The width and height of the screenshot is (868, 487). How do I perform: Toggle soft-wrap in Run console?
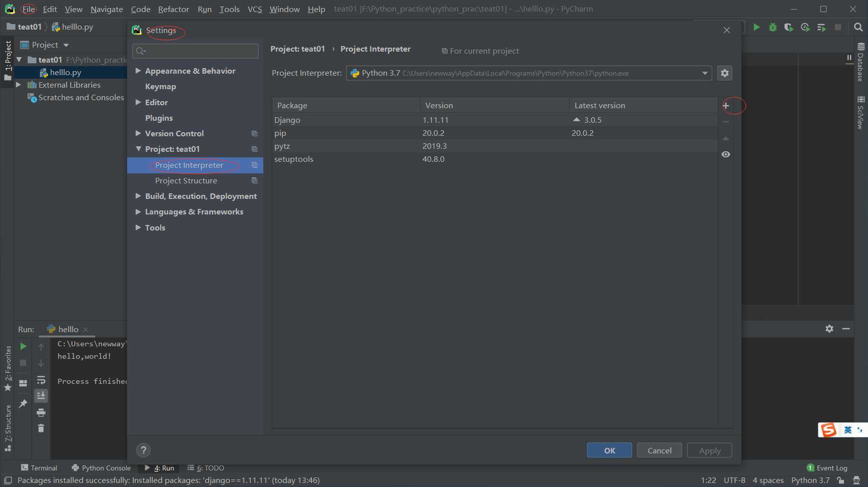pyautogui.click(x=41, y=380)
